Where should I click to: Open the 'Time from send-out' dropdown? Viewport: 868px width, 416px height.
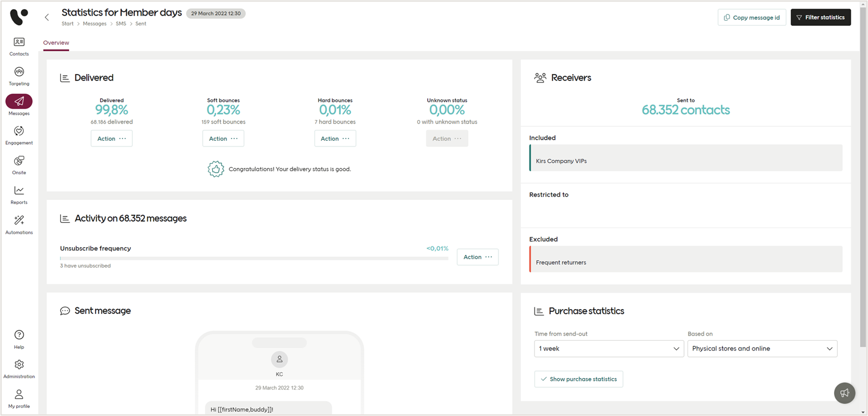608,349
